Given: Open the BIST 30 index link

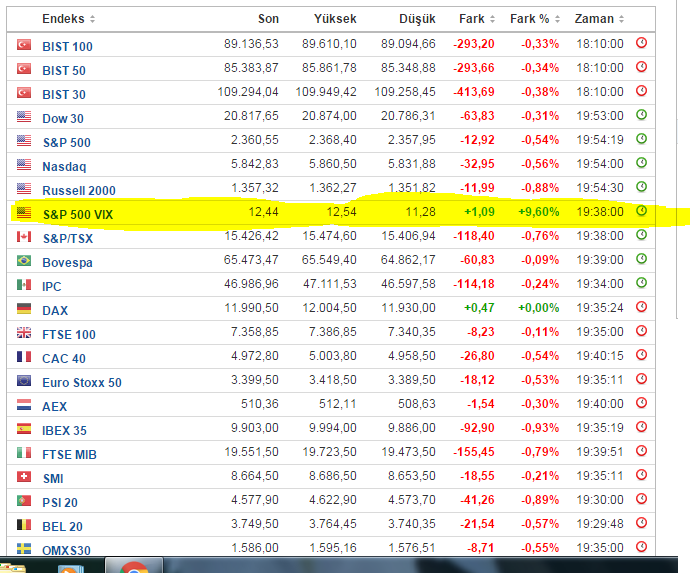Looking at the screenshot, I should [x=64, y=94].
